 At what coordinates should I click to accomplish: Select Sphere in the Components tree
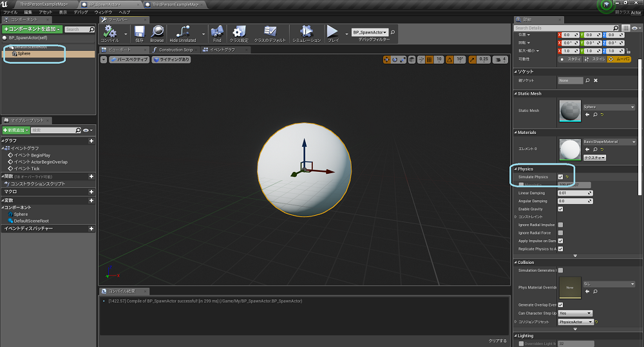click(x=24, y=54)
